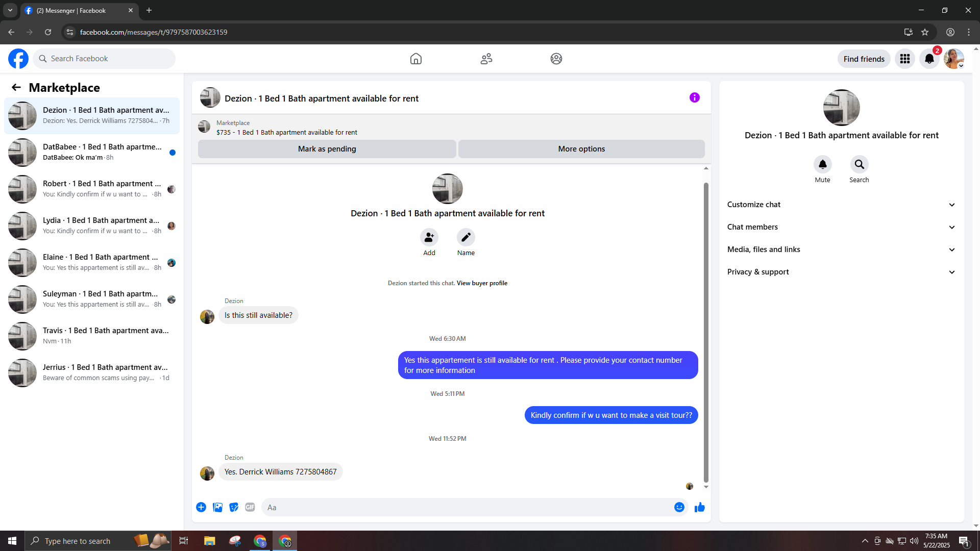Expand Customize chat section
This screenshot has width=980, height=551.
(x=842, y=205)
